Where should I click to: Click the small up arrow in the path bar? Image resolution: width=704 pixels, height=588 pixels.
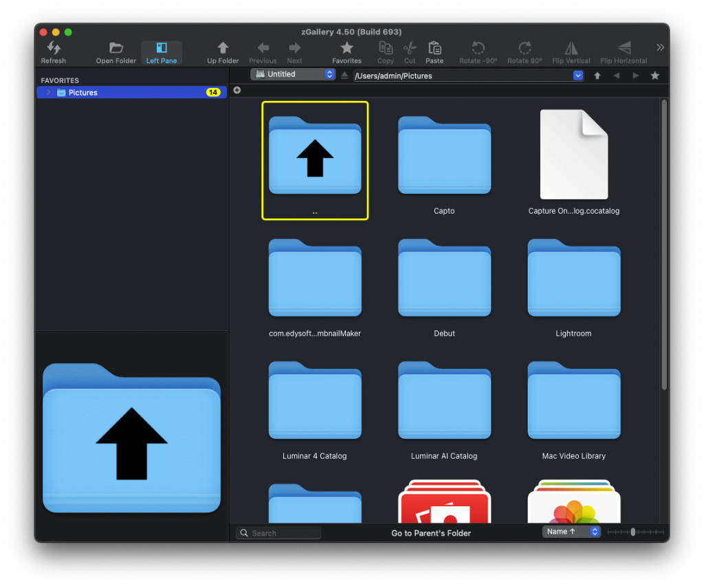[597, 76]
